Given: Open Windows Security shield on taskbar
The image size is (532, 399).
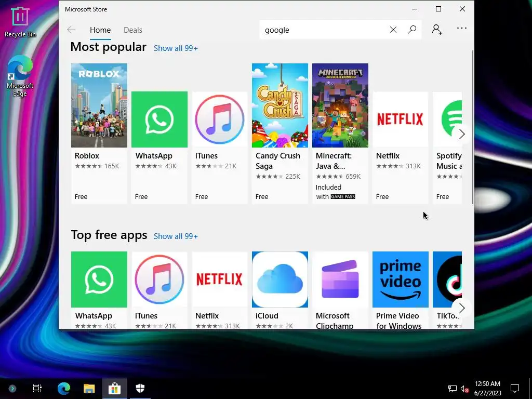Looking at the screenshot, I should 140,388.
